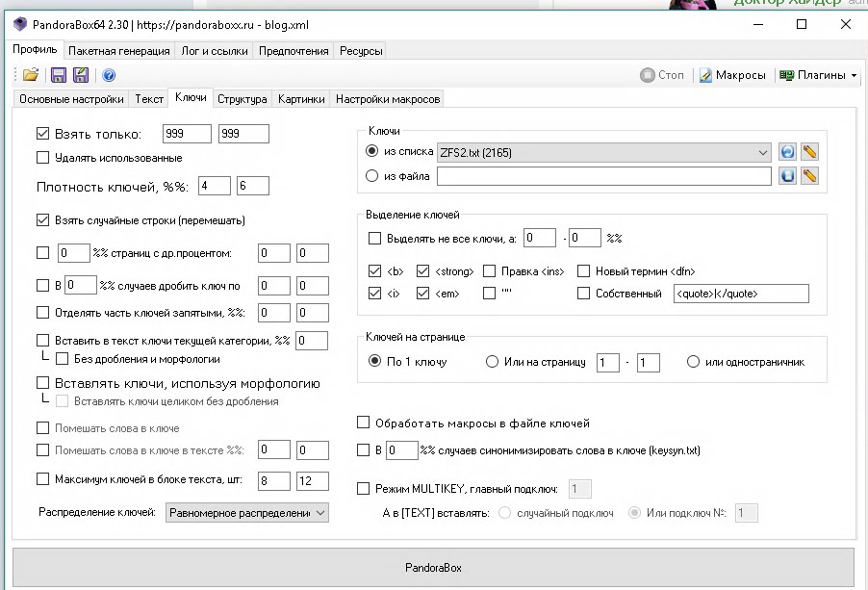This screenshot has width=868, height=590.
Task: Choose Или на страницу radio option
Action: tap(492, 362)
